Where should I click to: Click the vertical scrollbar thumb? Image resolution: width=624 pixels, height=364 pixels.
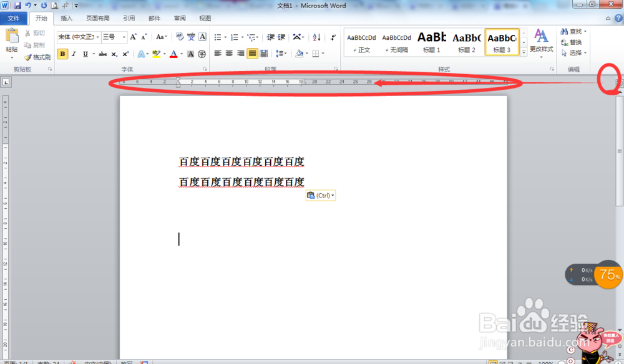click(620, 151)
